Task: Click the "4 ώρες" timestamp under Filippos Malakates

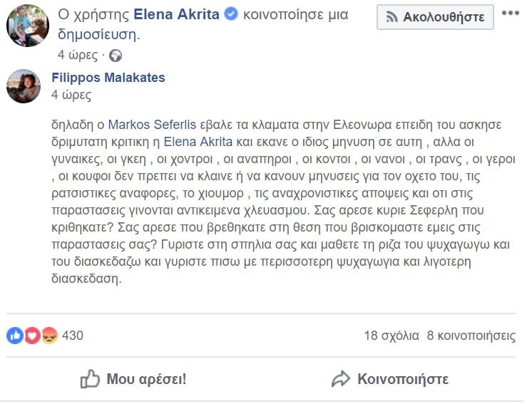Action: (71, 93)
